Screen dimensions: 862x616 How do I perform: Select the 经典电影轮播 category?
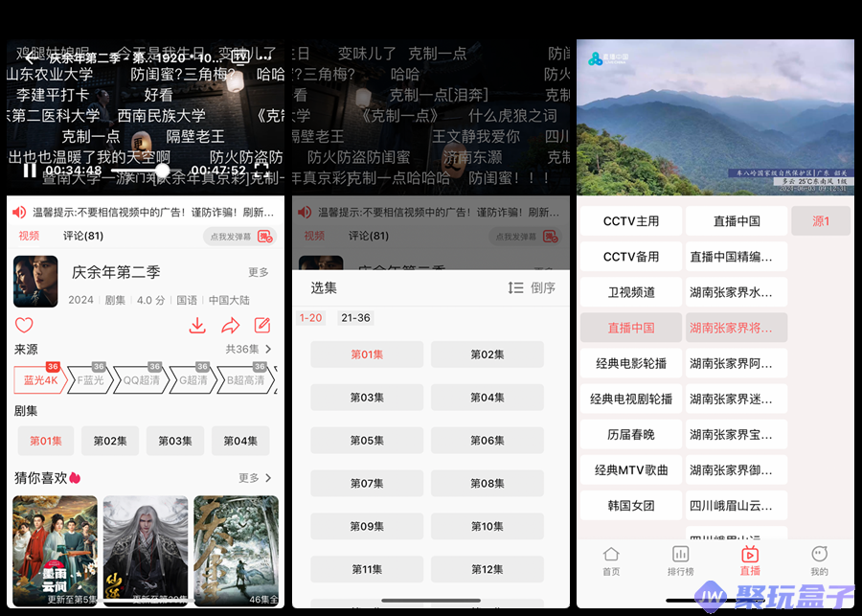[631, 363]
